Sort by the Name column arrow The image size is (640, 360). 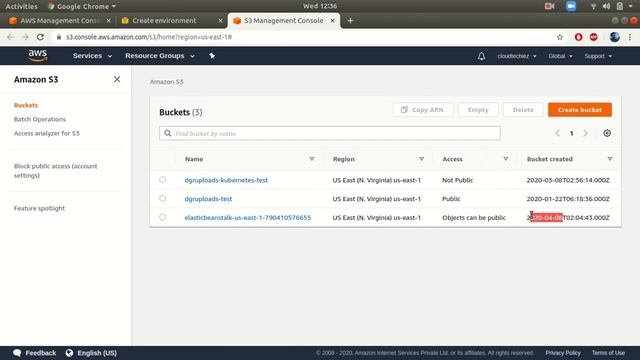pyautogui.click(x=312, y=159)
